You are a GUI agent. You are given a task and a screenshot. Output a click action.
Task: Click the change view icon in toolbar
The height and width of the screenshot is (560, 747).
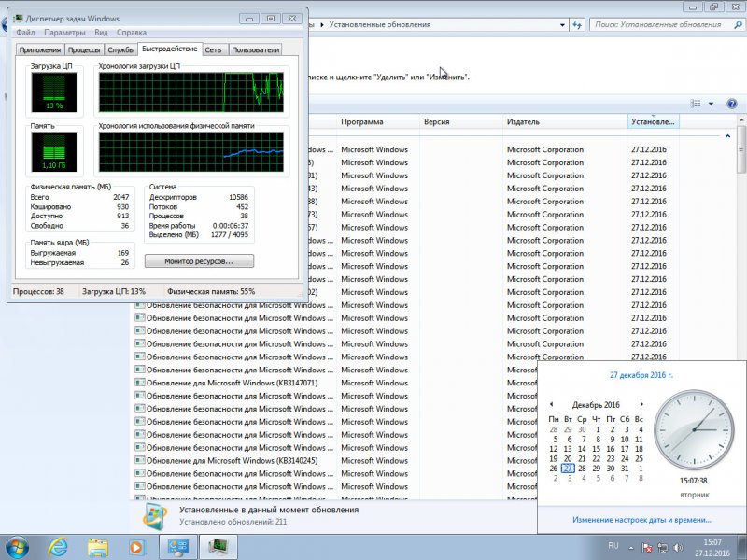pos(696,104)
